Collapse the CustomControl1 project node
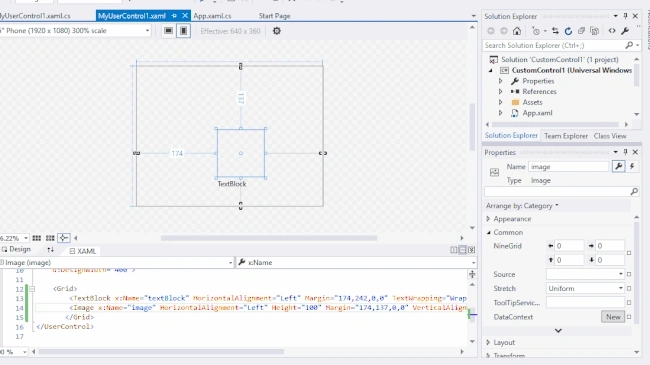The width and height of the screenshot is (650, 365). click(x=491, y=70)
